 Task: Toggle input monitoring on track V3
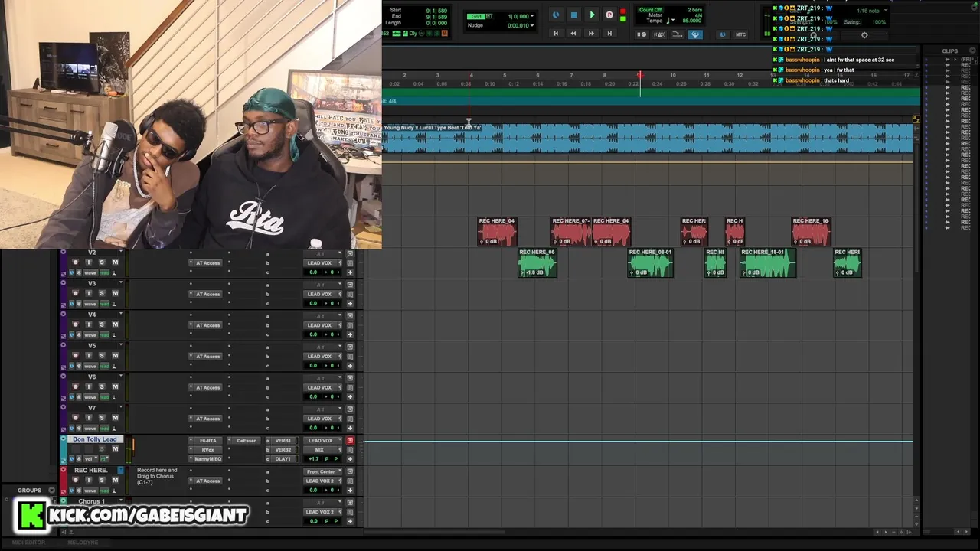89,293
